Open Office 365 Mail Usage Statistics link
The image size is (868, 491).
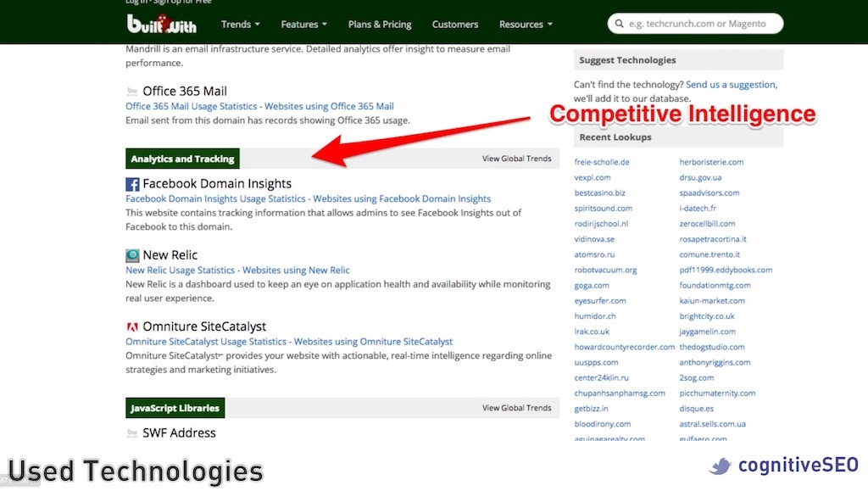(x=191, y=107)
